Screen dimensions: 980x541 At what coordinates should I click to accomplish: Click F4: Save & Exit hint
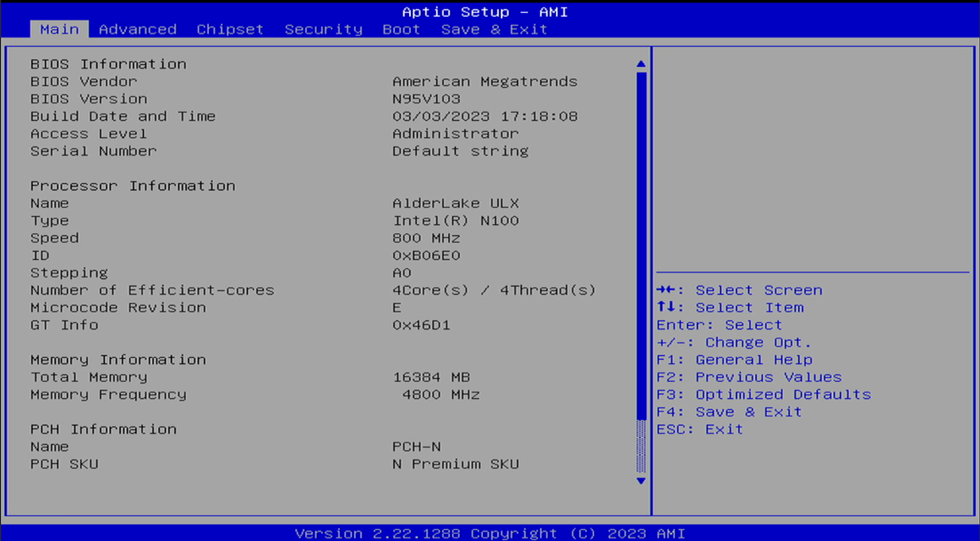click(x=729, y=412)
